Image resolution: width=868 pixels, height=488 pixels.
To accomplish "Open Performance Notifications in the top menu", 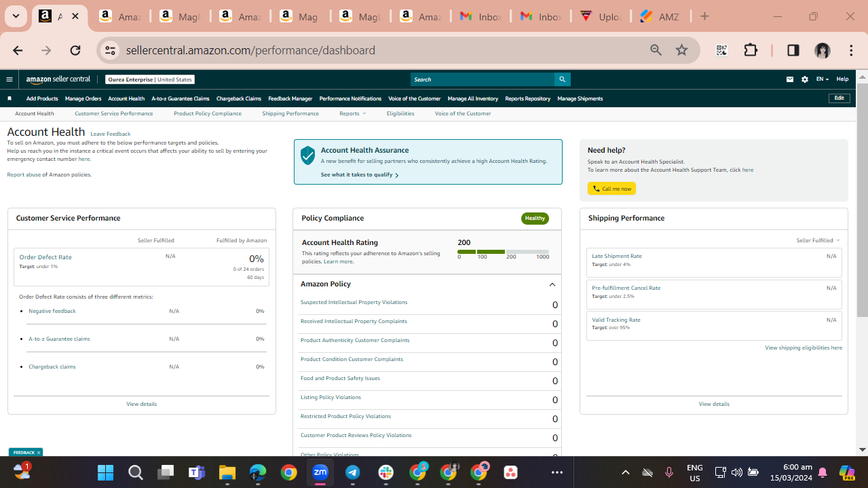I will point(350,98).
